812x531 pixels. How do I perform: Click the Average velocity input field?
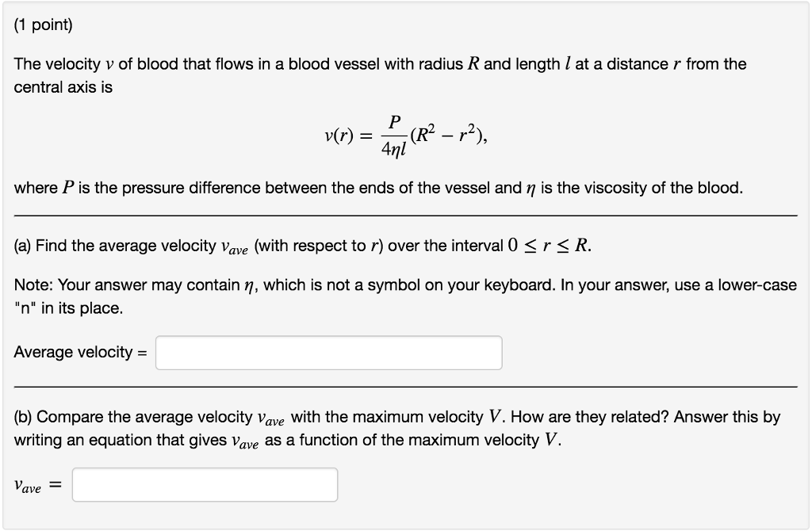pos(327,352)
